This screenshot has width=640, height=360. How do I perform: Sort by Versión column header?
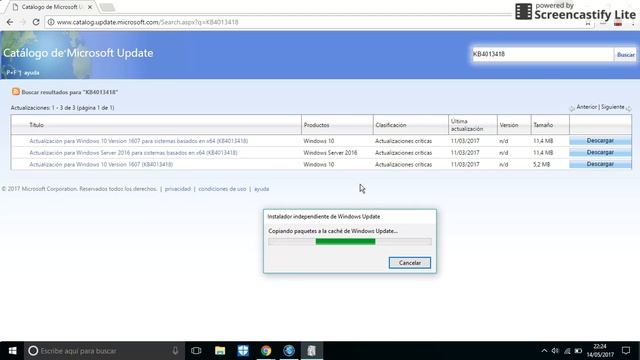pos(509,125)
